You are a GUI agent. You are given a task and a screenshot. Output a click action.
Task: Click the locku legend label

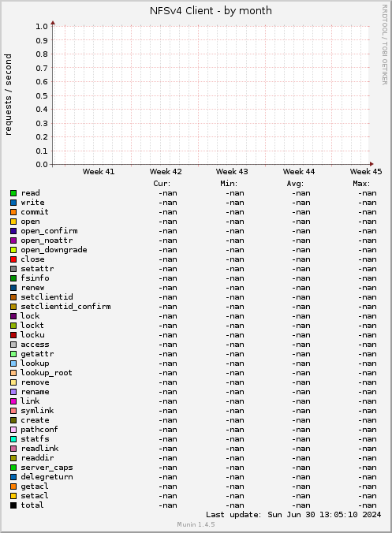pos(32,335)
